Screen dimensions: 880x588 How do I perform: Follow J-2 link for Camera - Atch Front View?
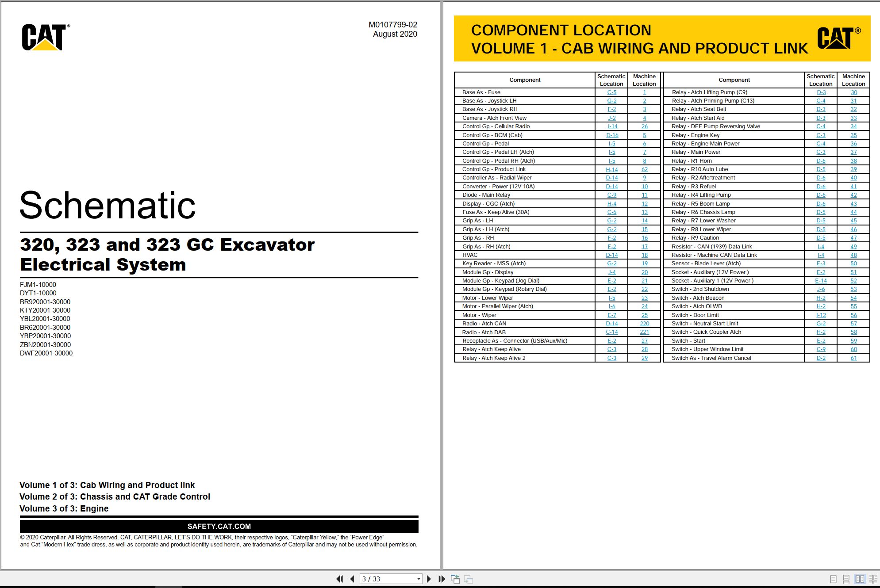pos(611,118)
